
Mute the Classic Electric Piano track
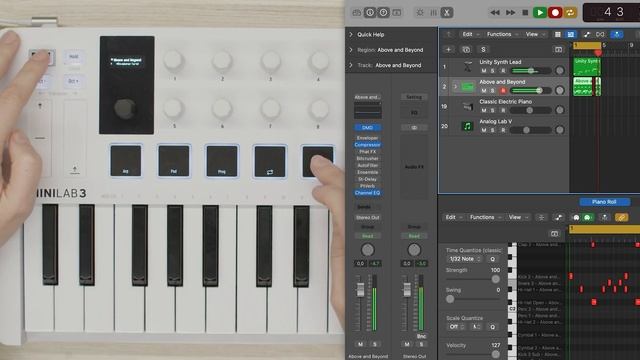click(484, 111)
